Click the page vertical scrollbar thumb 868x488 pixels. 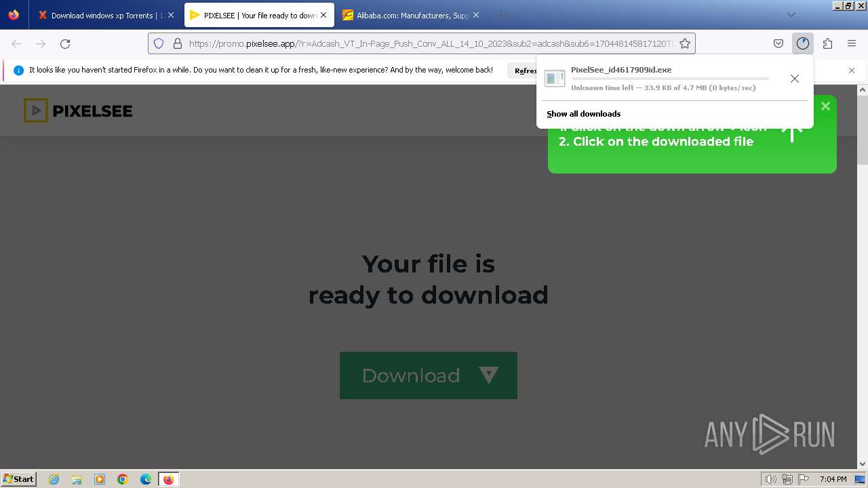click(863, 129)
